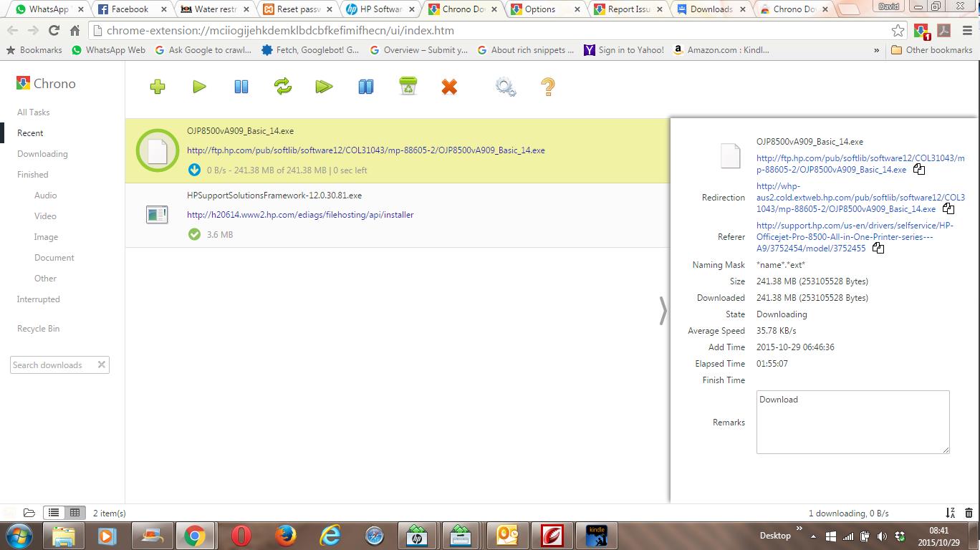Screen dimensions: 980x550
Task: Open the Other bookmarks folder
Action: (931, 50)
